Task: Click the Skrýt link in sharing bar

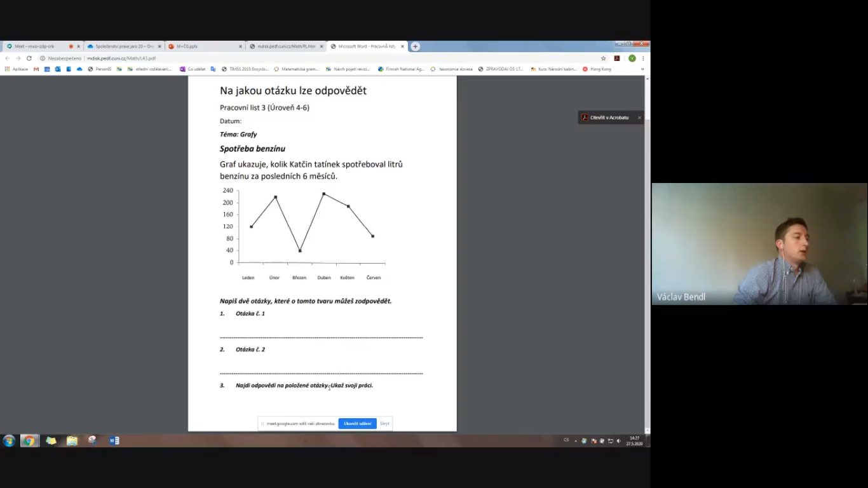Action: point(384,423)
